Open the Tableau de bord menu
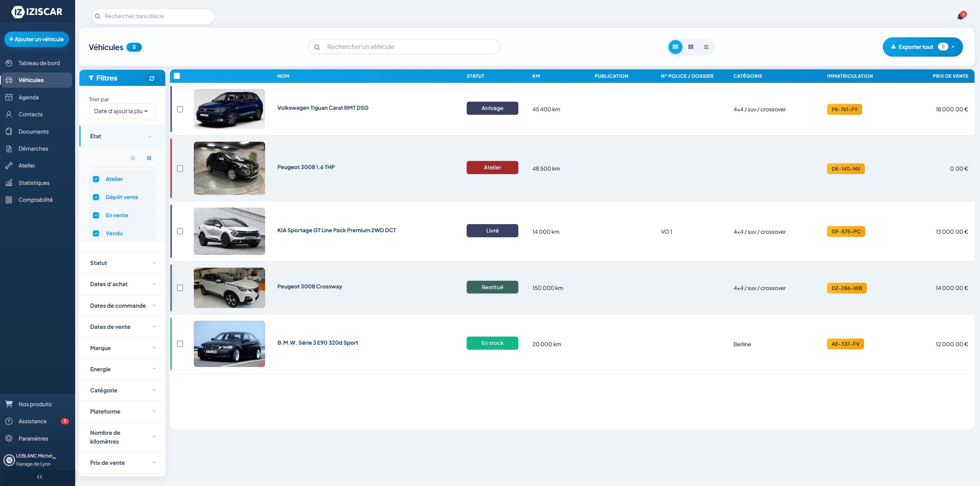The image size is (980, 486). (x=36, y=63)
